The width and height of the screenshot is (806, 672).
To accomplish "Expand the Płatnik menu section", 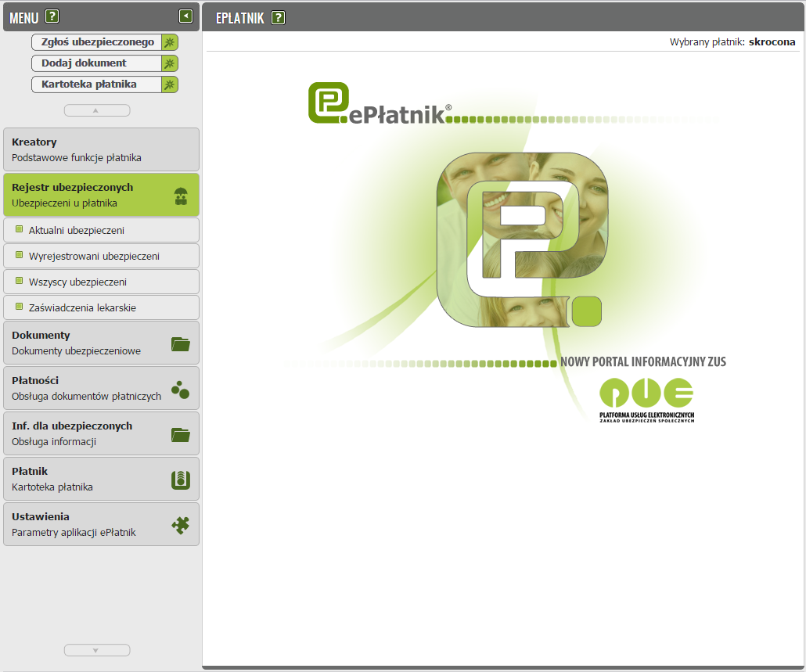I will click(x=101, y=479).
